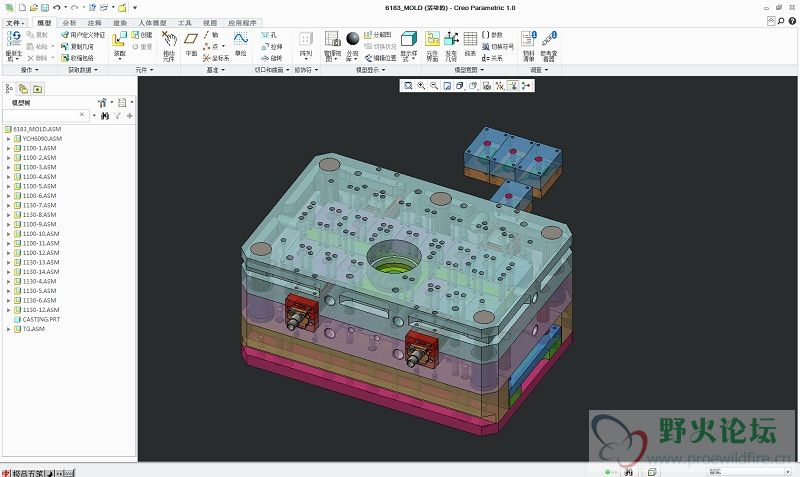Viewport: 800px width, 477px height.
Task: Expand the YCH6090.ASM tree node
Action: [9, 139]
